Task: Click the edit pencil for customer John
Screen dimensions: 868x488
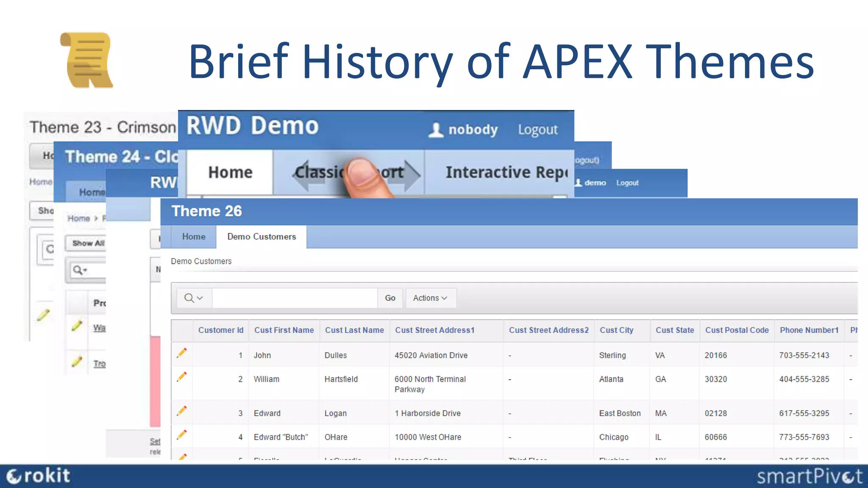Action: coord(182,353)
